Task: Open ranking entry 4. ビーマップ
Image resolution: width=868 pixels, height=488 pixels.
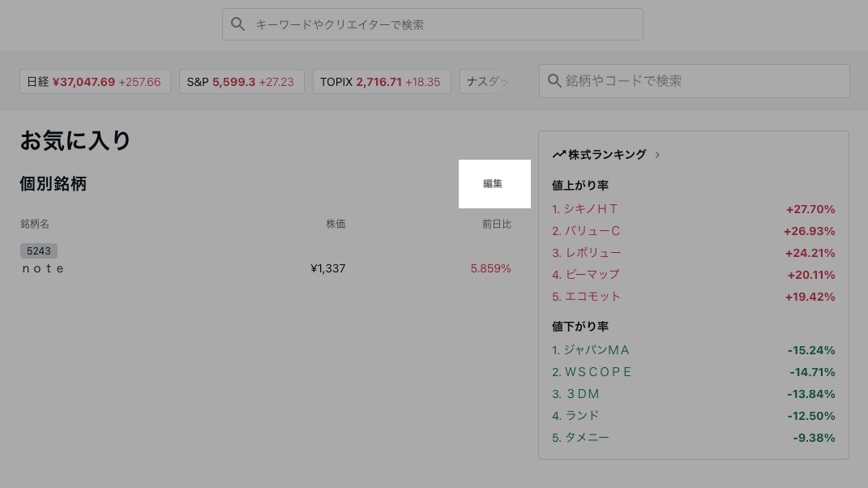Action: coord(586,275)
